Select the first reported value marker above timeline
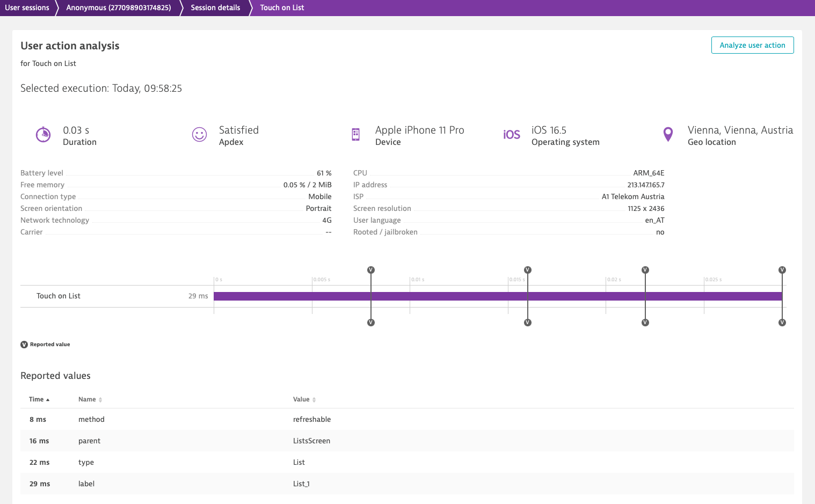Screen dimensions: 815x504 (371, 270)
